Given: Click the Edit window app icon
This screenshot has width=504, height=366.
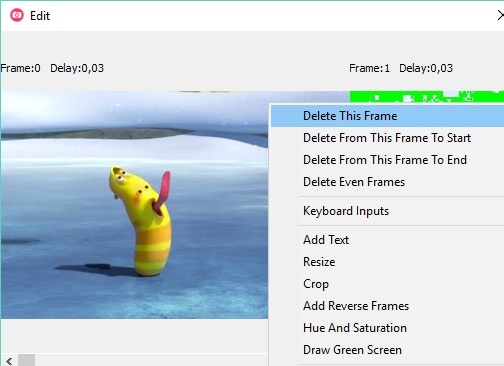Looking at the screenshot, I should point(17,15).
